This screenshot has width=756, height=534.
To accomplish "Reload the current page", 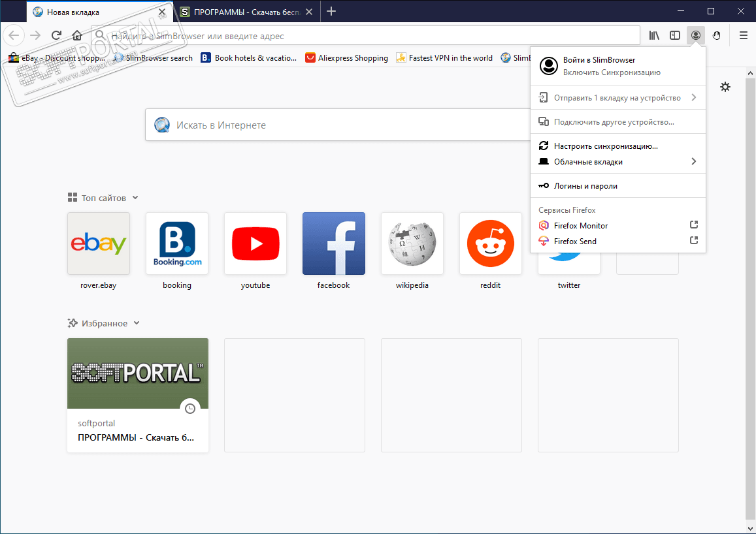I will click(x=56, y=35).
